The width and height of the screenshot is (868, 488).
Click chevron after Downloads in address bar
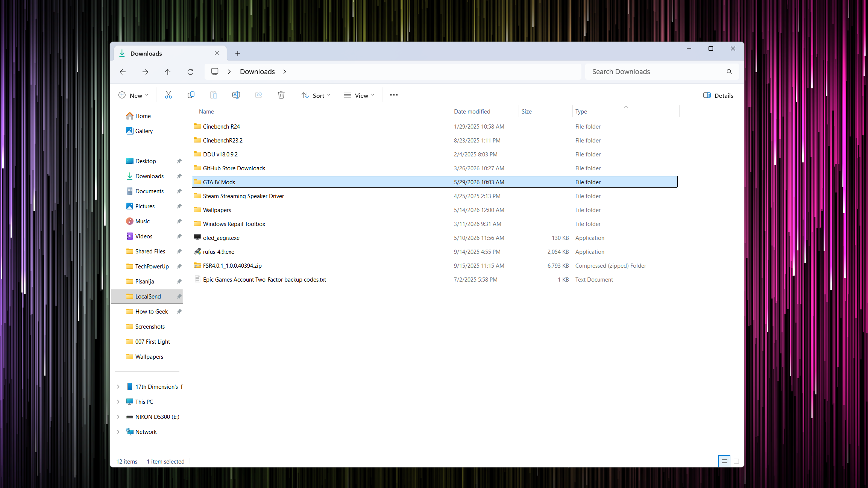tap(285, 72)
